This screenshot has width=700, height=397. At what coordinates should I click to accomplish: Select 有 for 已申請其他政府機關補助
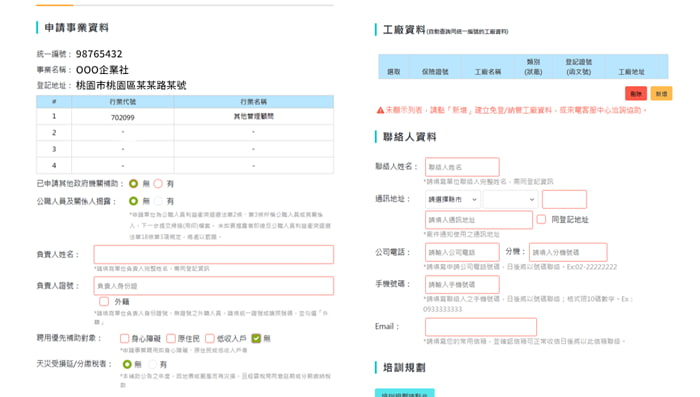(158, 184)
